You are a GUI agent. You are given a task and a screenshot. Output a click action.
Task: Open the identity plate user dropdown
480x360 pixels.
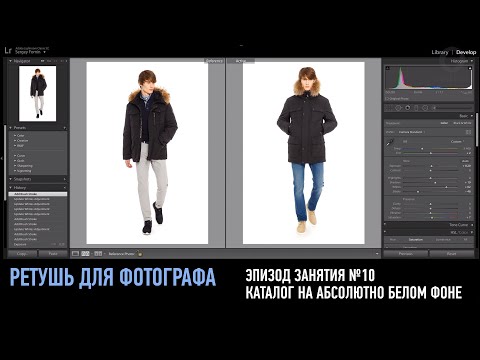click(44, 52)
